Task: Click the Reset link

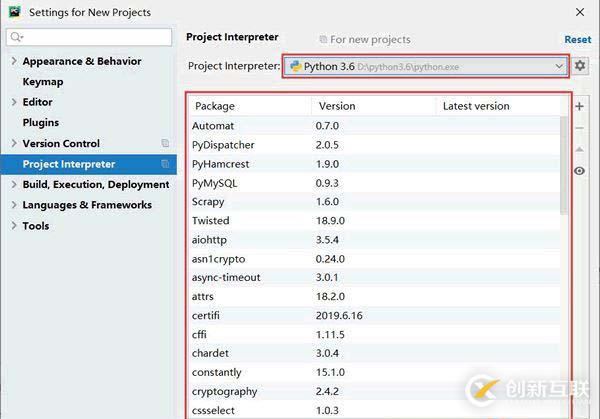Action: (577, 39)
